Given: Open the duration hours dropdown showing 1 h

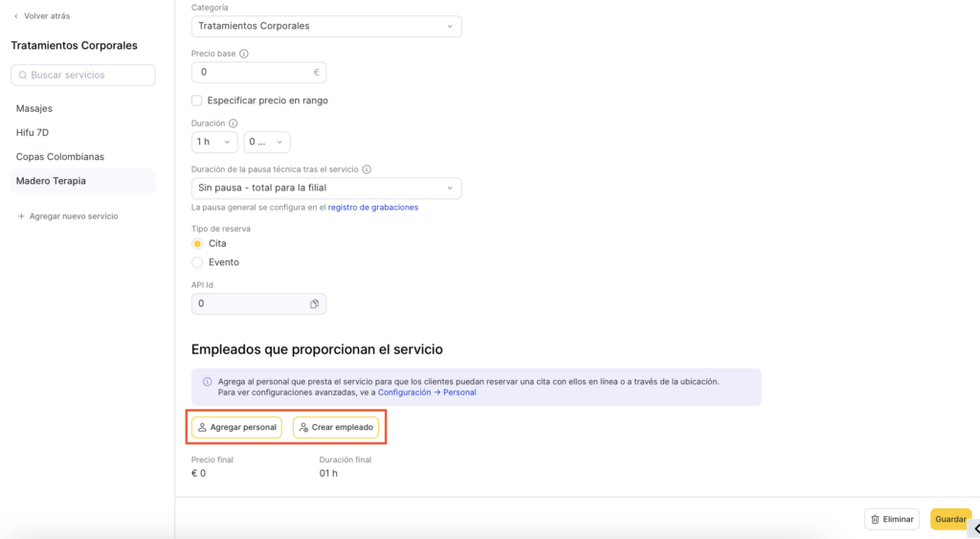Looking at the screenshot, I should (214, 142).
